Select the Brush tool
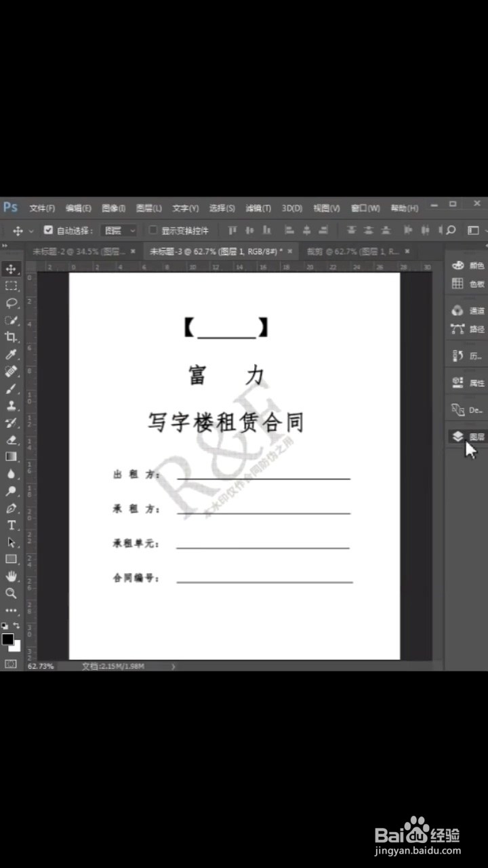 [x=11, y=389]
